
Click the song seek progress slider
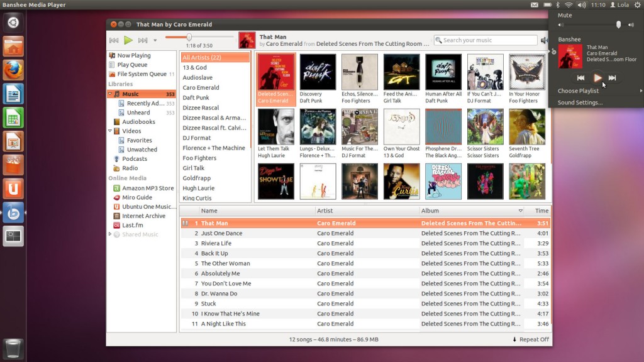coord(189,37)
